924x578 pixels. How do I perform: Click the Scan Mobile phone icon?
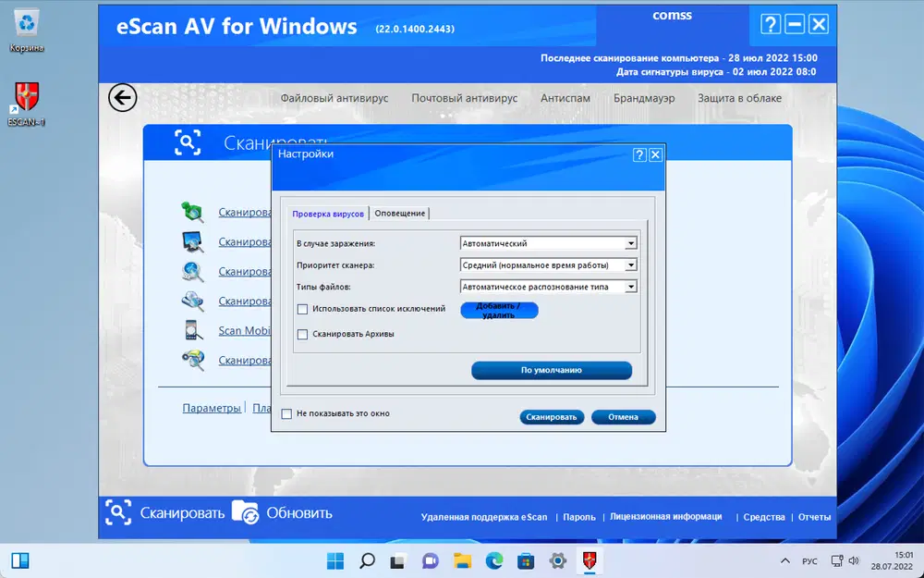(x=193, y=330)
